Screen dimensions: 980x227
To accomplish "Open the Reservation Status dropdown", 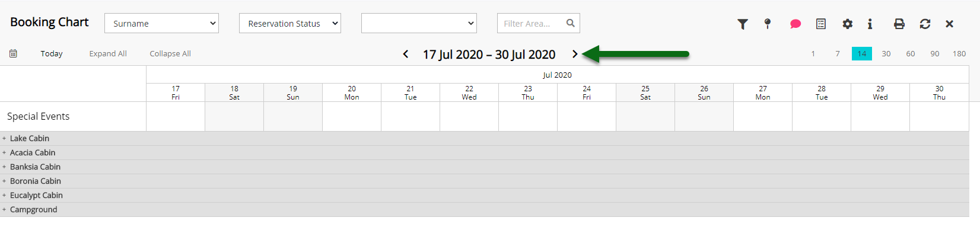I will [x=290, y=23].
